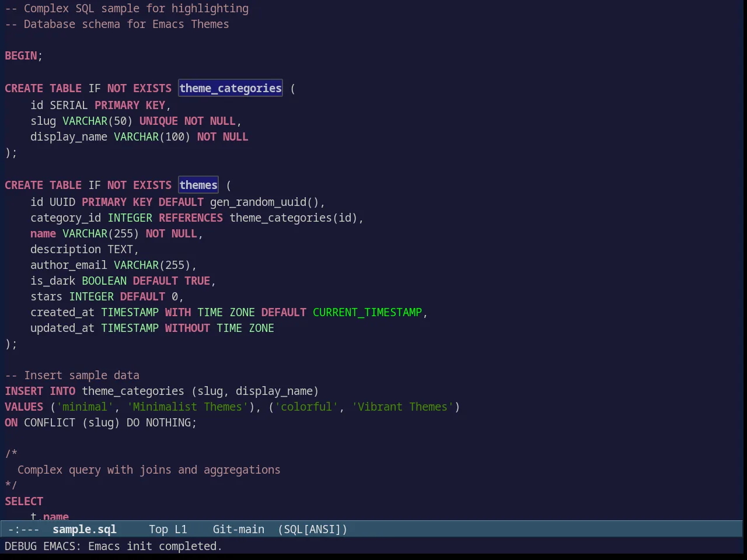Click VALUES keyword
This screenshot has height=560, width=747.
pos(24,407)
